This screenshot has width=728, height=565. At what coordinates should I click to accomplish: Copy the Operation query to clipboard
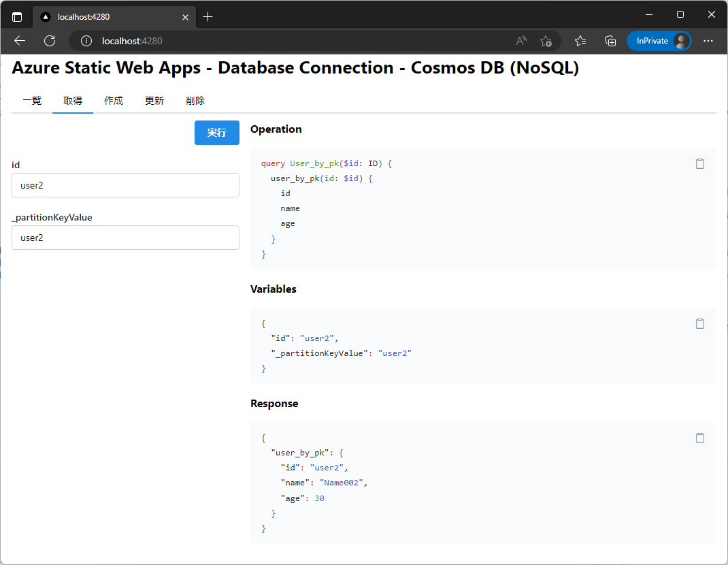click(x=700, y=163)
